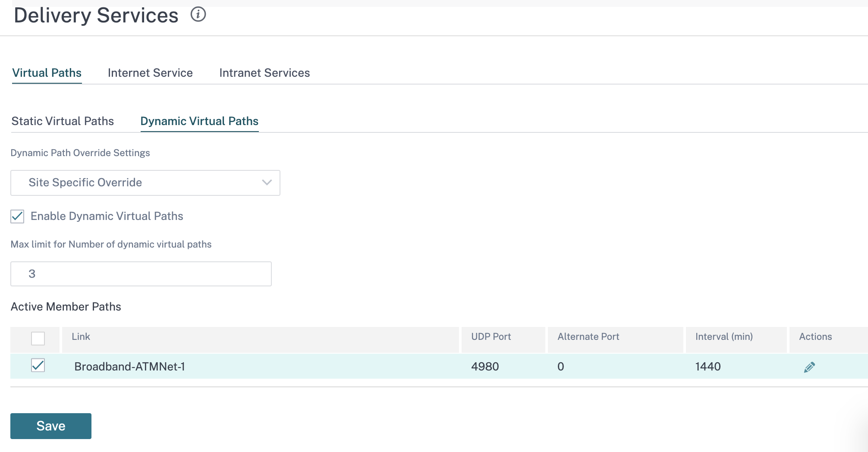Image resolution: width=868 pixels, height=452 pixels.
Task: Click the Delivery Services info icon
Action: click(198, 15)
